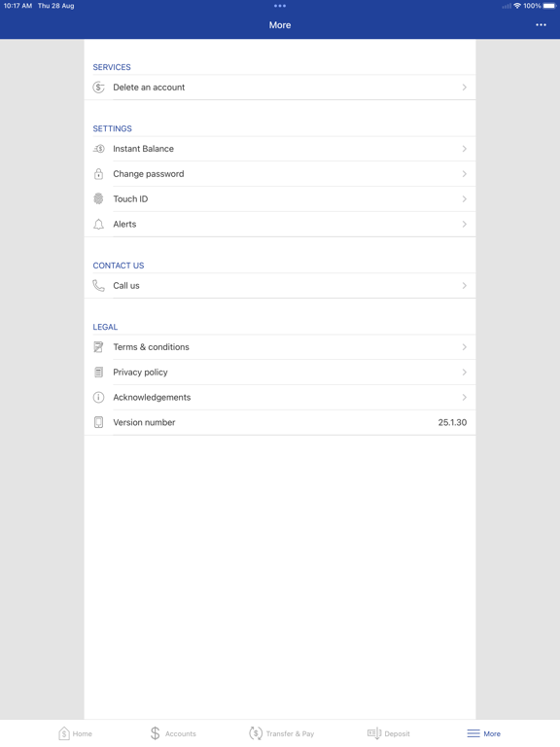Tap the Alerts bell icon
The image size is (560, 747).
click(98, 225)
